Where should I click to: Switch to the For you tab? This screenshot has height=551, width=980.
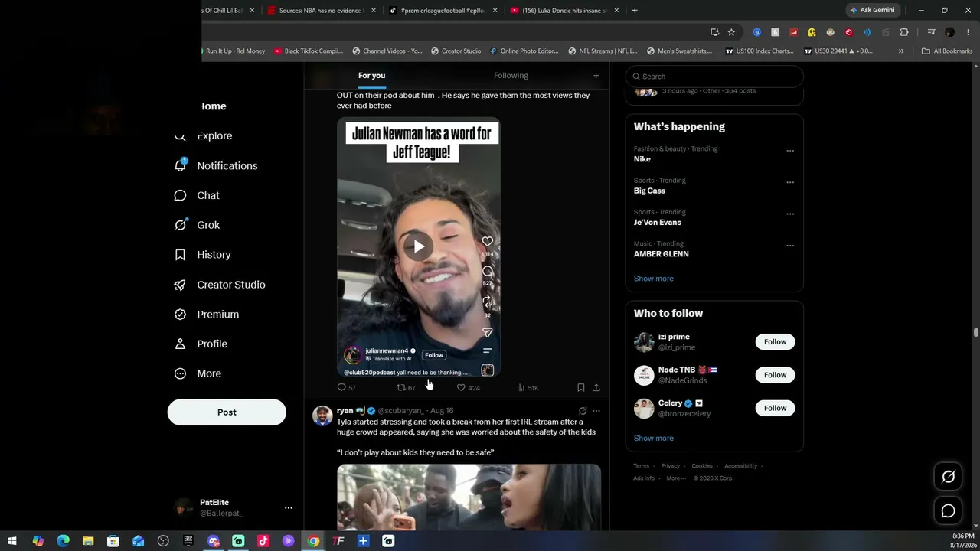pyautogui.click(x=371, y=76)
